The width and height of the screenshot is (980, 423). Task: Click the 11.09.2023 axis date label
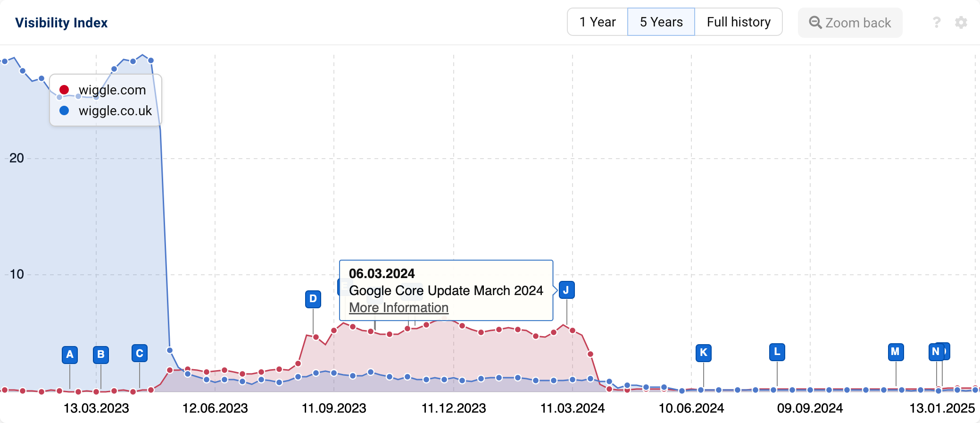[x=334, y=408]
